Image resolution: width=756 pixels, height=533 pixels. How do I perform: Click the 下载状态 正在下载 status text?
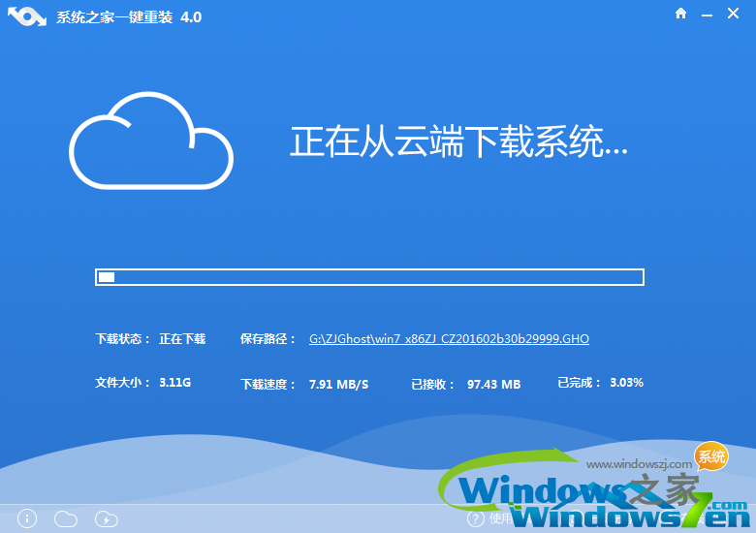pyautogui.click(x=150, y=339)
